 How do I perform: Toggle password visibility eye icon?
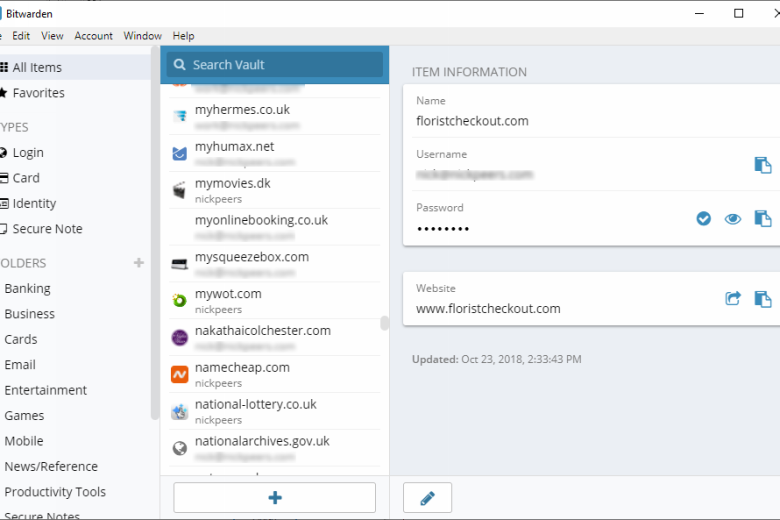(x=733, y=218)
